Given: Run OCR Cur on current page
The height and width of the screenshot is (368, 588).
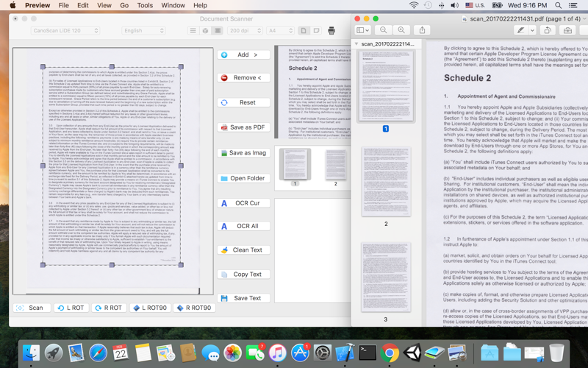Looking at the screenshot, I should (x=244, y=203).
